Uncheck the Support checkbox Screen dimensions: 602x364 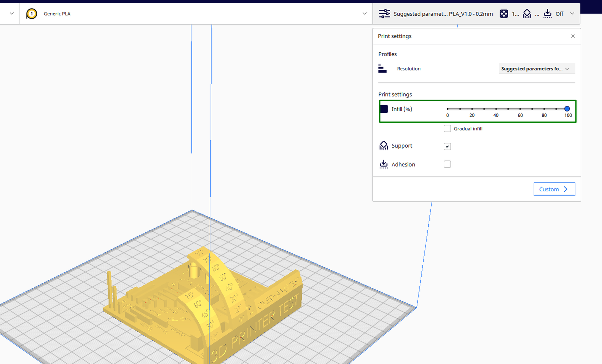(x=447, y=146)
